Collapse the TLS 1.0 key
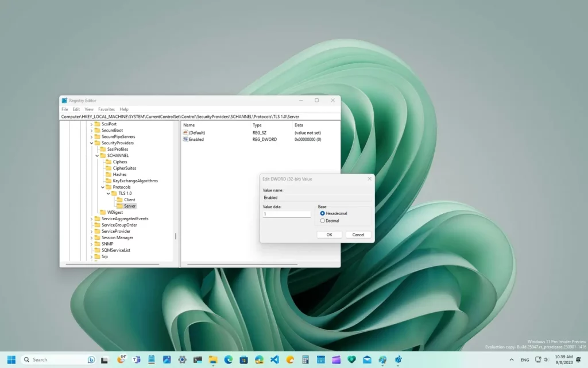The height and width of the screenshot is (368, 588). click(x=108, y=193)
